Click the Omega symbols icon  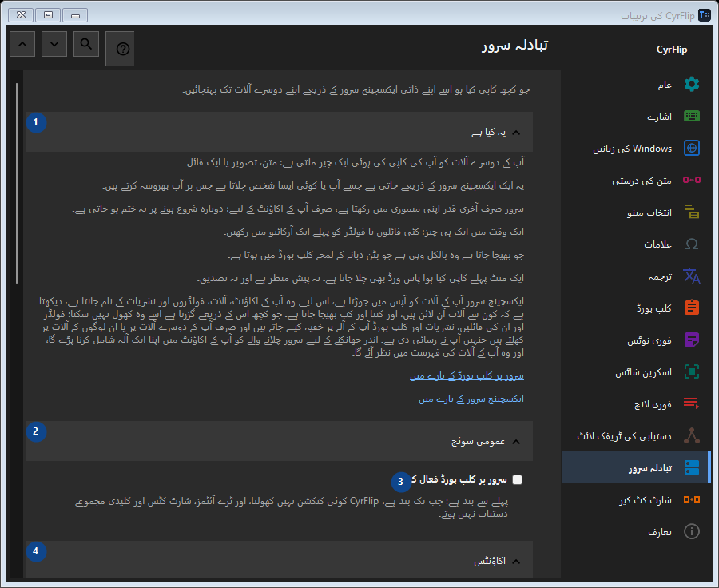pos(692,244)
